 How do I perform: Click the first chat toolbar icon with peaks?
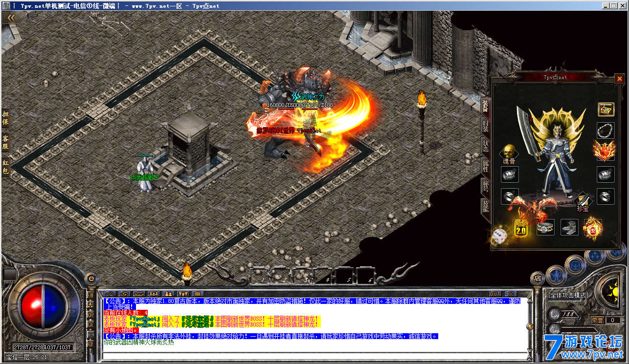point(111,294)
